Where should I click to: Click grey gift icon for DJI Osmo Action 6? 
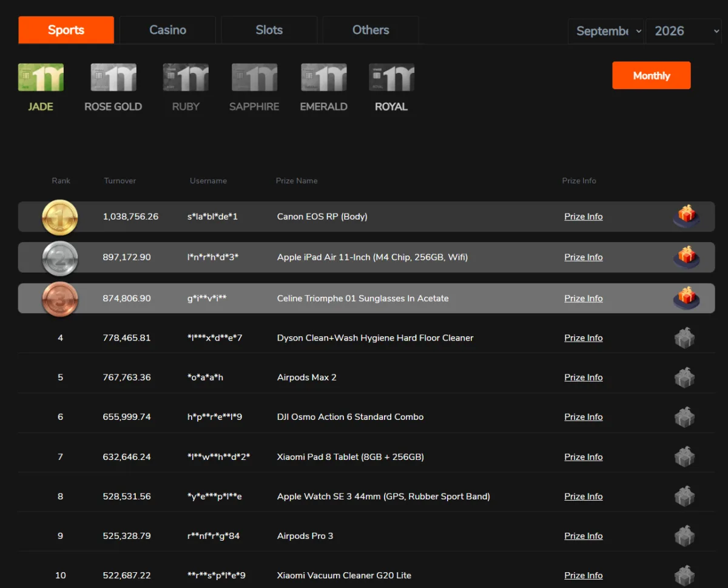[x=684, y=417]
